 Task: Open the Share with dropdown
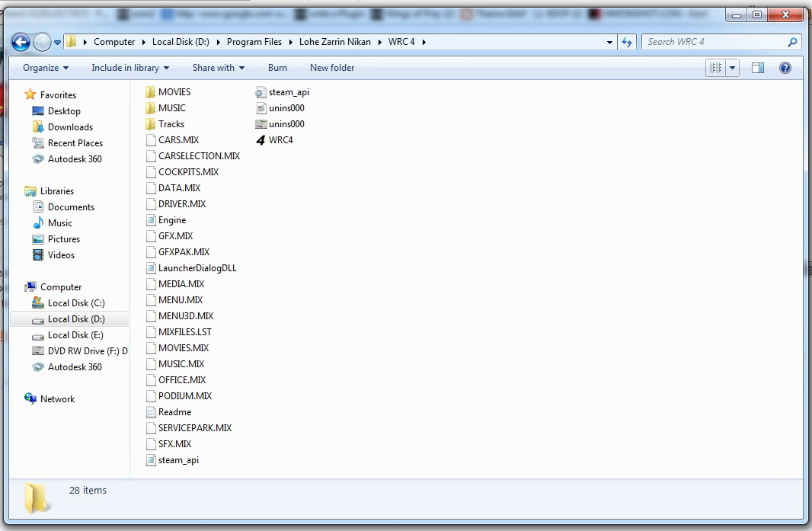click(219, 68)
